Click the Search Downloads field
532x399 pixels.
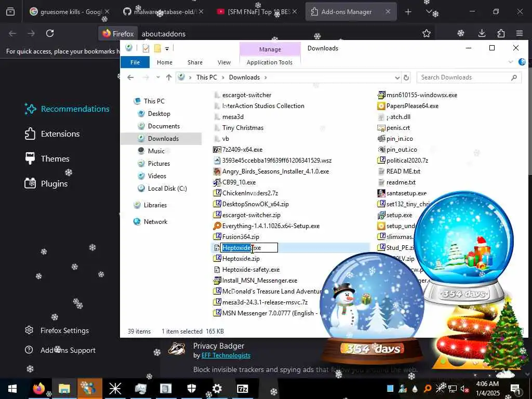point(469,77)
